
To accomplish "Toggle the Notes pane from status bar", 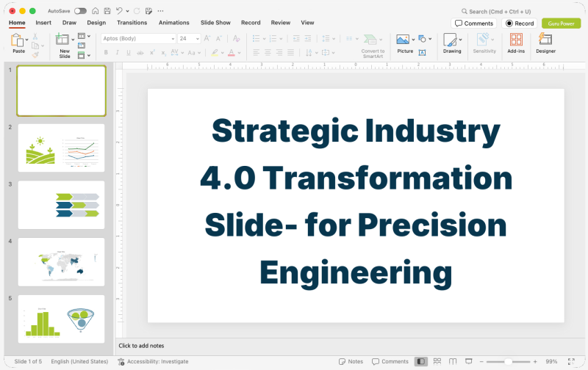I will point(351,361).
